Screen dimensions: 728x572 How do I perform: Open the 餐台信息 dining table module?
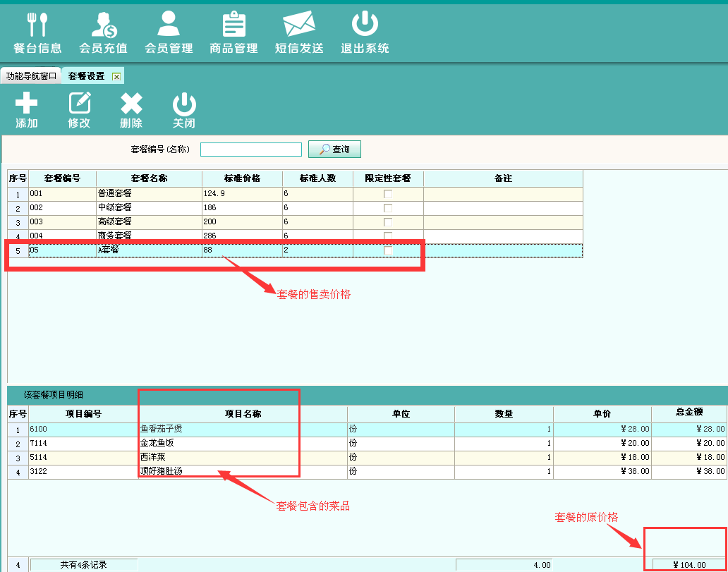tap(37, 33)
